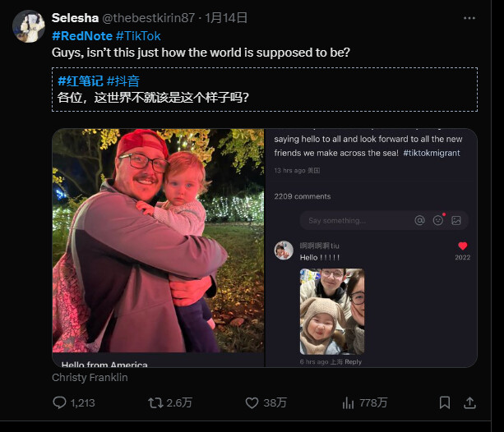Like the post with the heart icon
The image size is (504, 432).
252,402
